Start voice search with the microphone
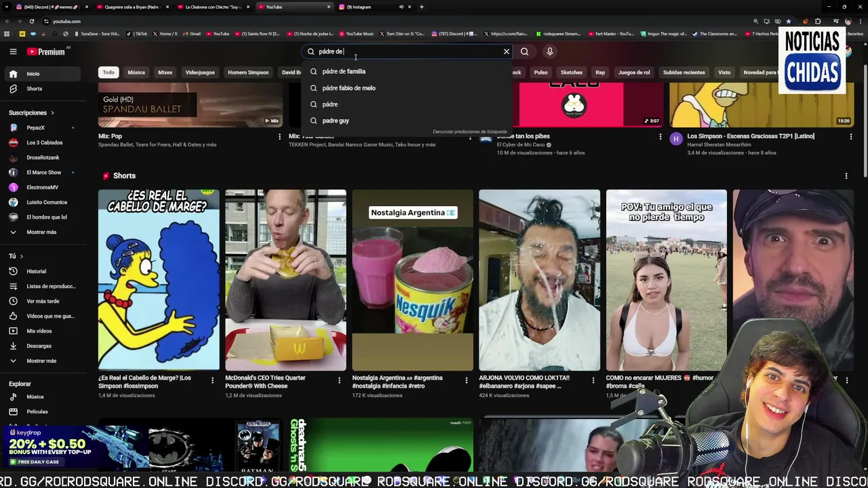The image size is (868, 488). click(x=550, y=52)
